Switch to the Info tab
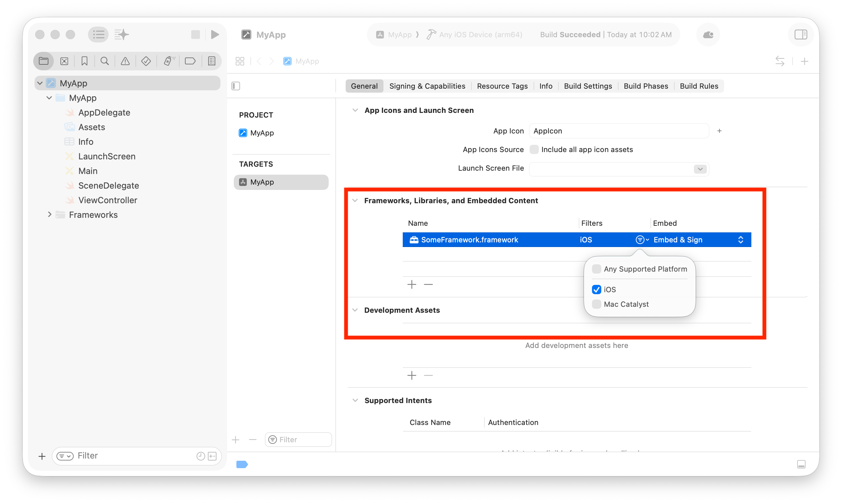Image resolution: width=842 pixels, height=504 pixels. [546, 86]
